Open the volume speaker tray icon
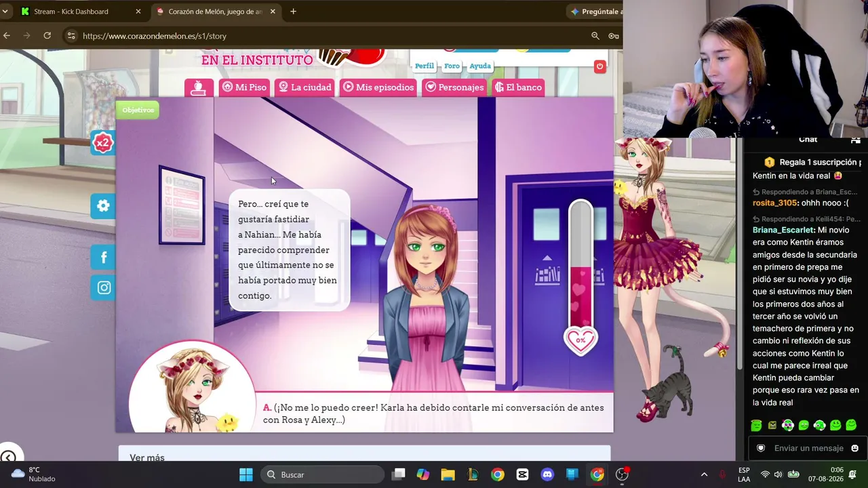868x488 pixels. click(778, 474)
